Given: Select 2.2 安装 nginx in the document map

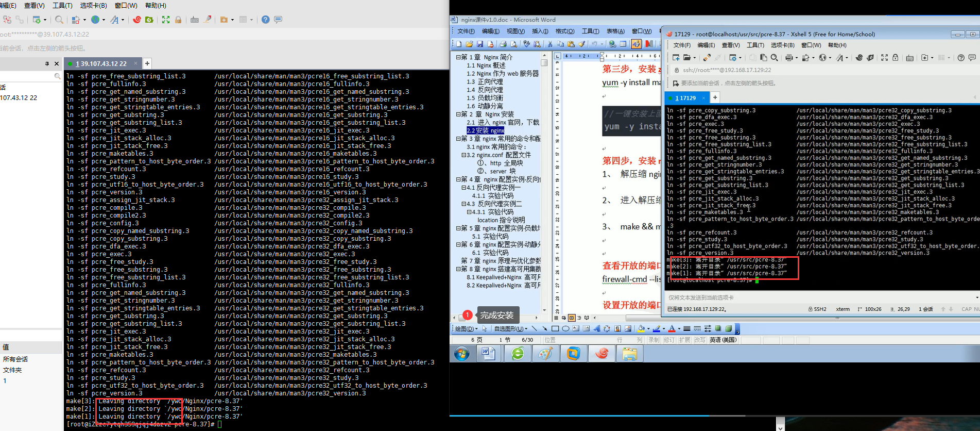Looking at the screenshot, I should [485, 130].
